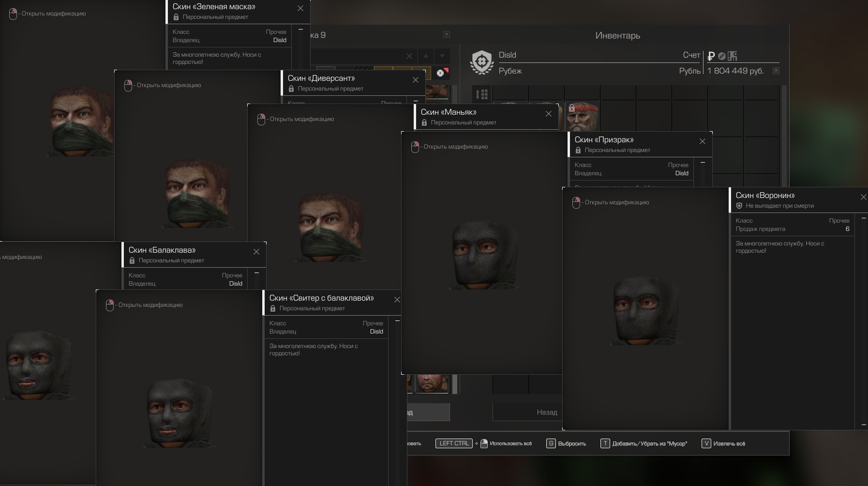Click the storage up arrow button
The height and width of the screenshot is (486, 868).
tap(426, 56)
